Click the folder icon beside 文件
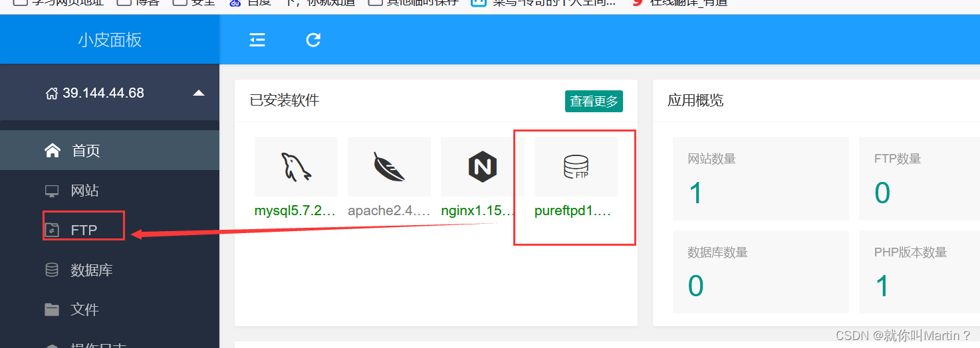This screenshot has width=980, height=348. (52, 309)
